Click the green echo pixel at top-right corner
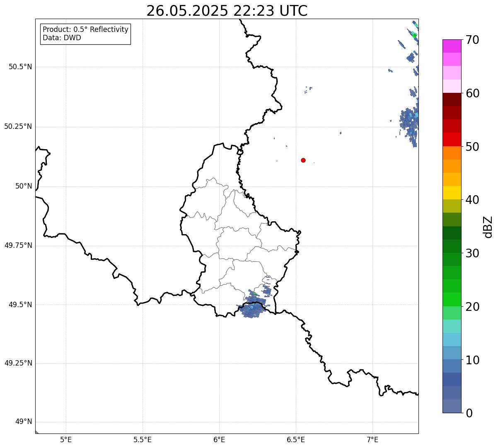Viewport: 498px width, 448px height. tap(415, 36)
